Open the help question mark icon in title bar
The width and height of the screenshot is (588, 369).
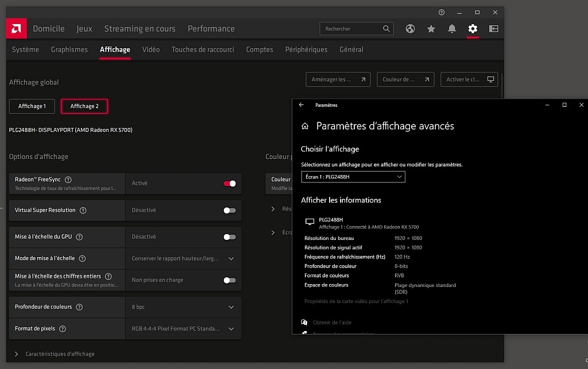coord(442,13)
